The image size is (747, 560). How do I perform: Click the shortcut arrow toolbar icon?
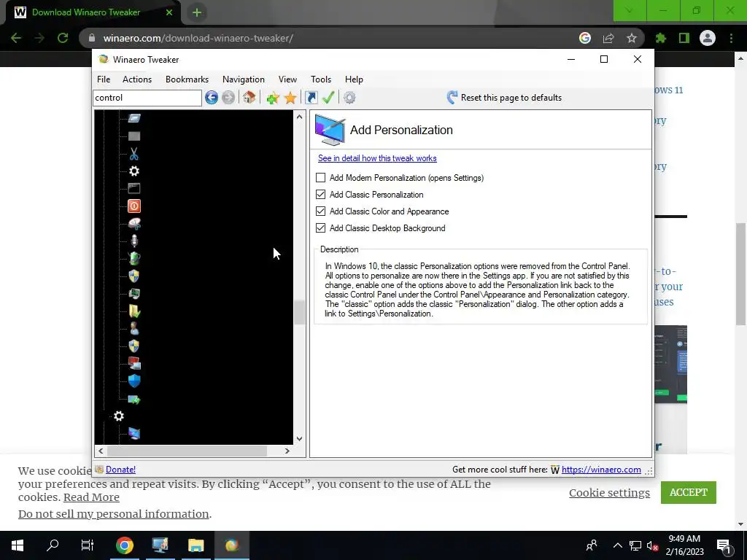[x=311, y=98]
